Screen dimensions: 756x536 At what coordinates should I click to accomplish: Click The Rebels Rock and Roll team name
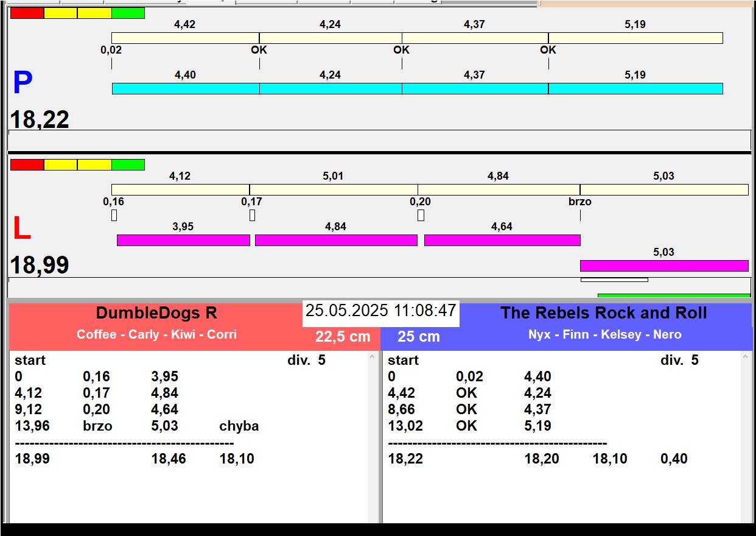(604, 313)
